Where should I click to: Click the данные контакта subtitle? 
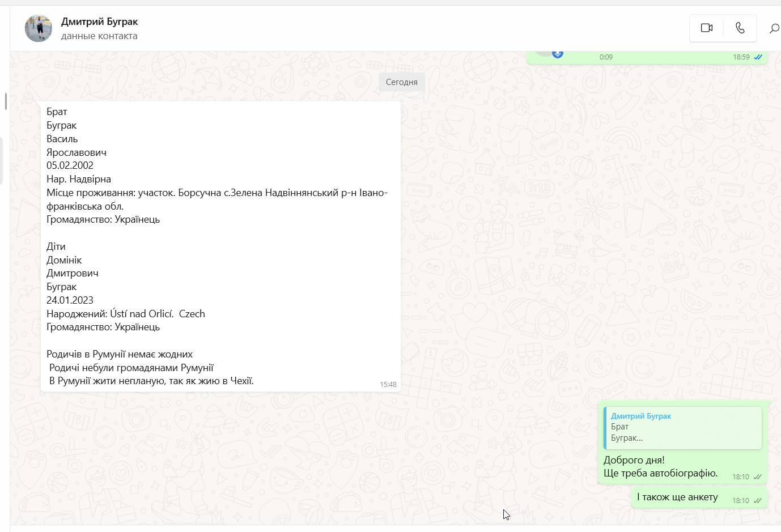click(99, 36)
